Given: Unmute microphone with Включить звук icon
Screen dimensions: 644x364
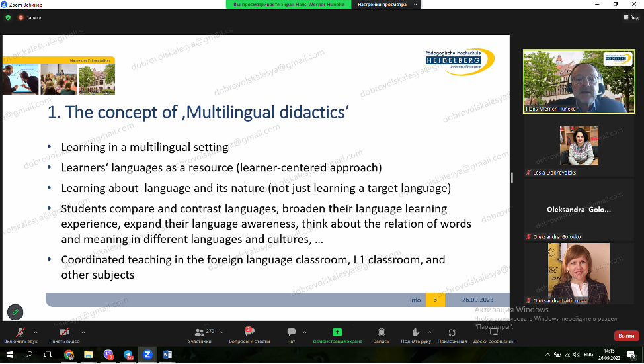Looking at the screenshot, I should pos(20,332).
